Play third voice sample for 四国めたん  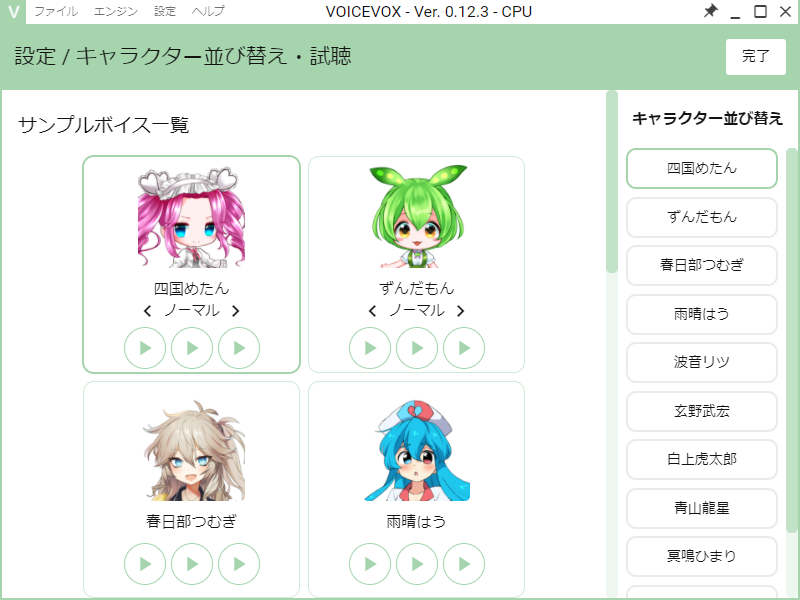(x=239, y=348)
